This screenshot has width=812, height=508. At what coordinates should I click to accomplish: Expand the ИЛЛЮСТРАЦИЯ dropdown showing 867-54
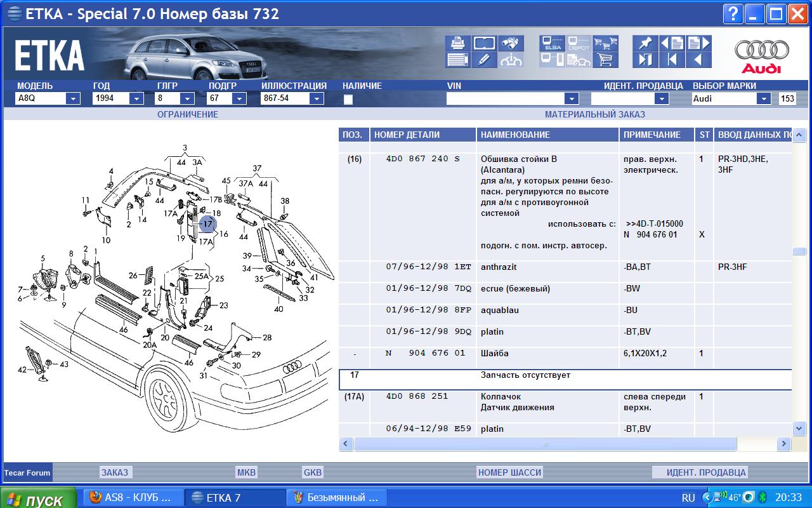[317, 98]
